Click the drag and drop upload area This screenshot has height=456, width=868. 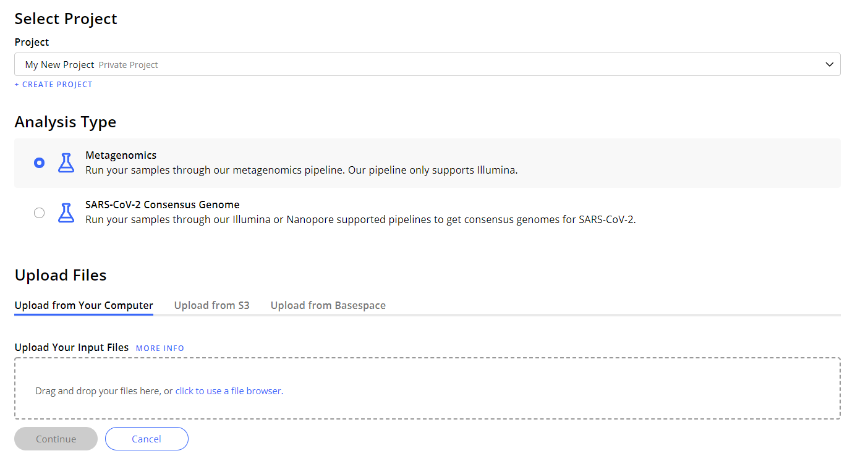[427, 389]
